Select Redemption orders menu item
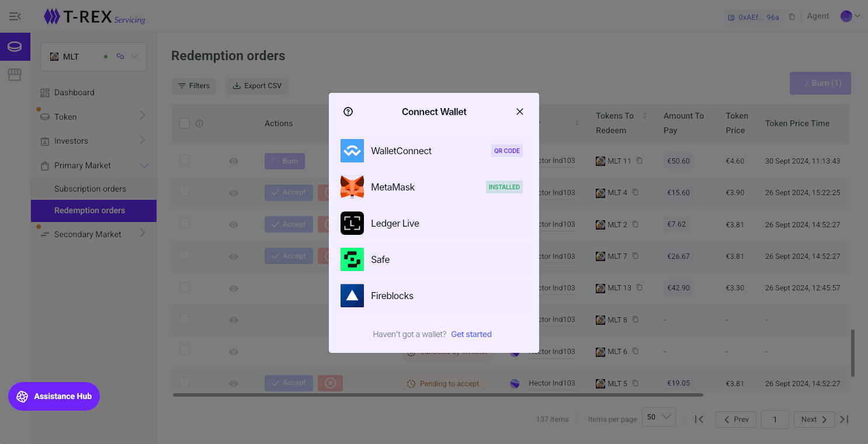The image size is (868, 444). click(x=93, y=210)
